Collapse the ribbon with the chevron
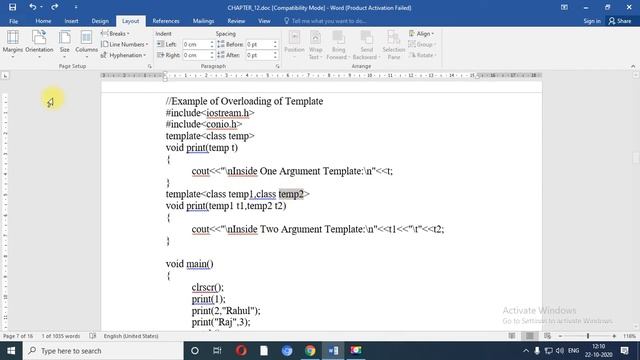 [x=633, y=66]
